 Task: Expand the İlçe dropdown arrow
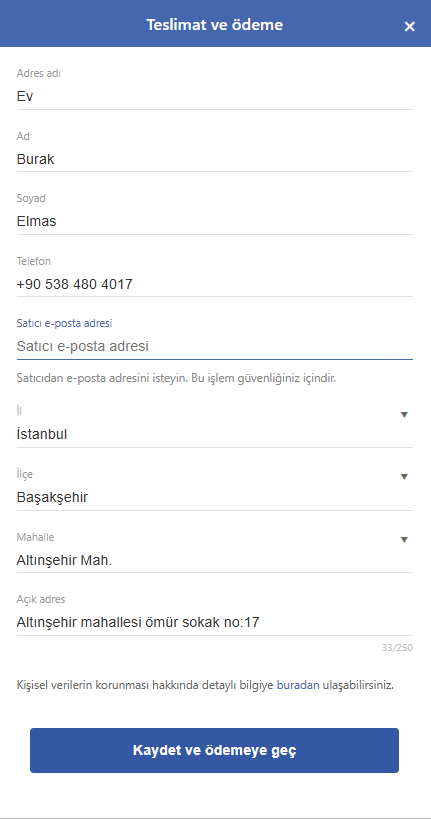point(404,477)
